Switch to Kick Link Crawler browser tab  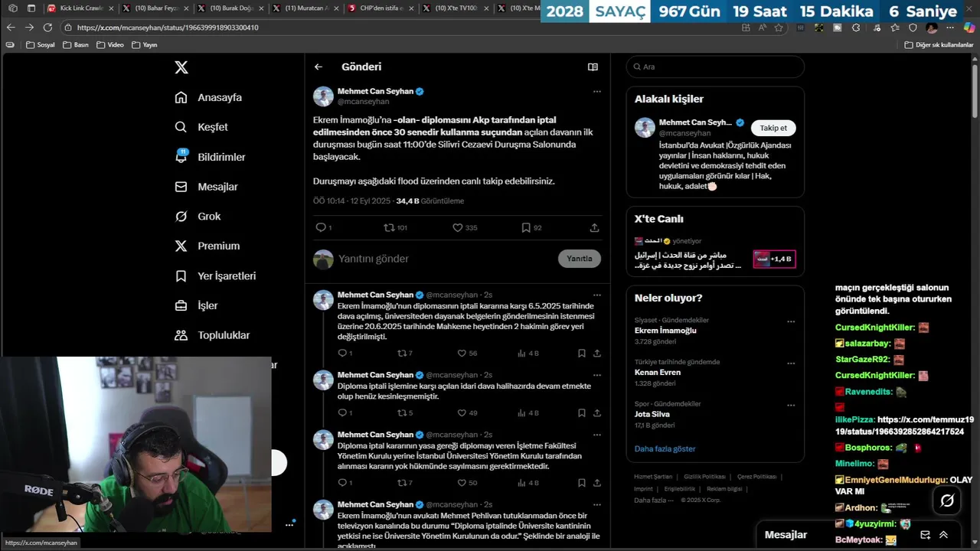pyautogui.click(x=81, y=8)
